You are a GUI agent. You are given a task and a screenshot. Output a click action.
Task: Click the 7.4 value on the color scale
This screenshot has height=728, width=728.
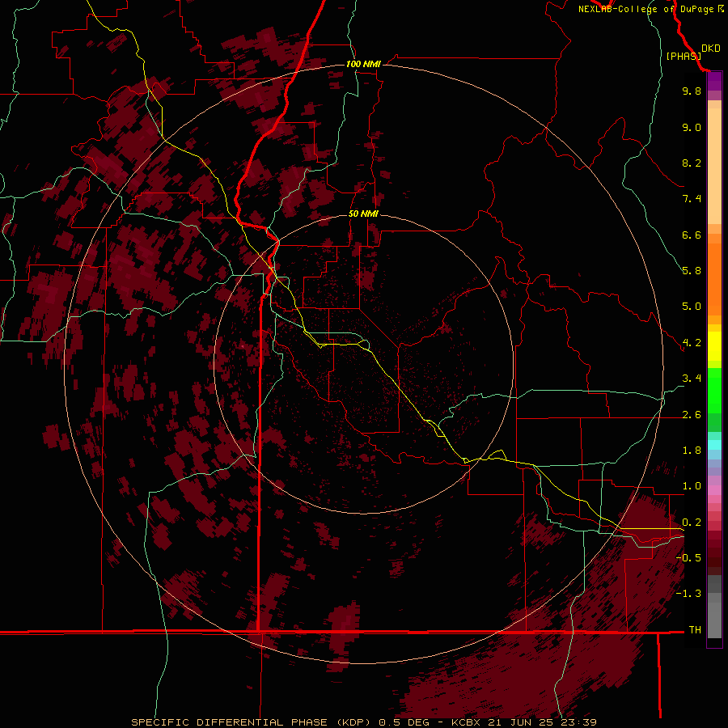click(692, 199)
